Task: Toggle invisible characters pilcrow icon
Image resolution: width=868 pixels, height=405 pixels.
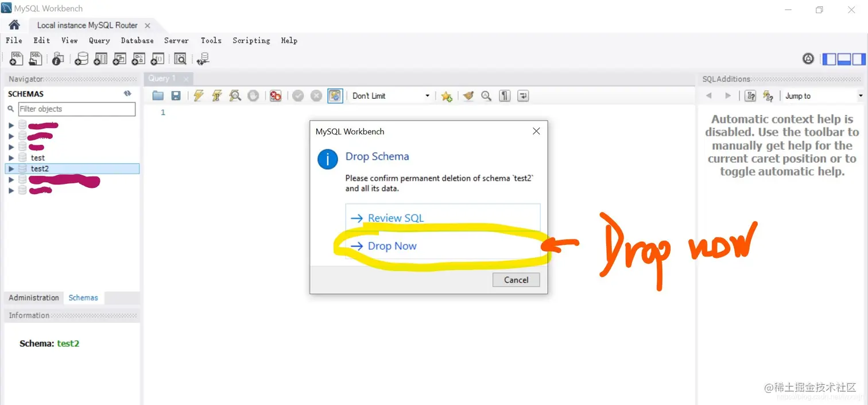Action: 505,96
